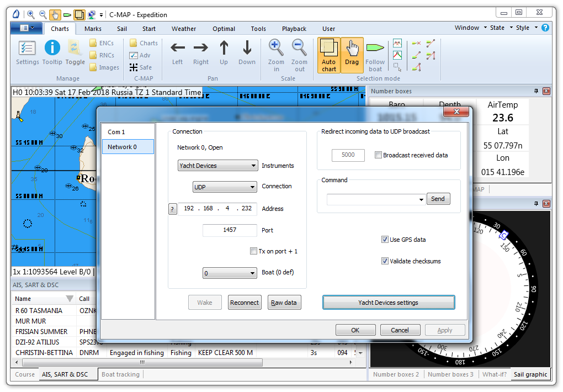Open the Weather ribbon tab
Screen dimensions: 563x392
pos(184,29)
